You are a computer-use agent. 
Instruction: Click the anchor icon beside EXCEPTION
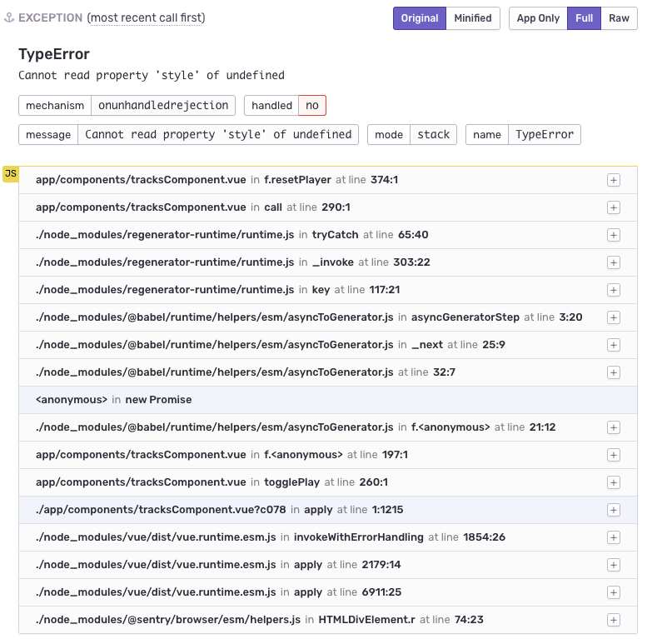click(8, 17)
